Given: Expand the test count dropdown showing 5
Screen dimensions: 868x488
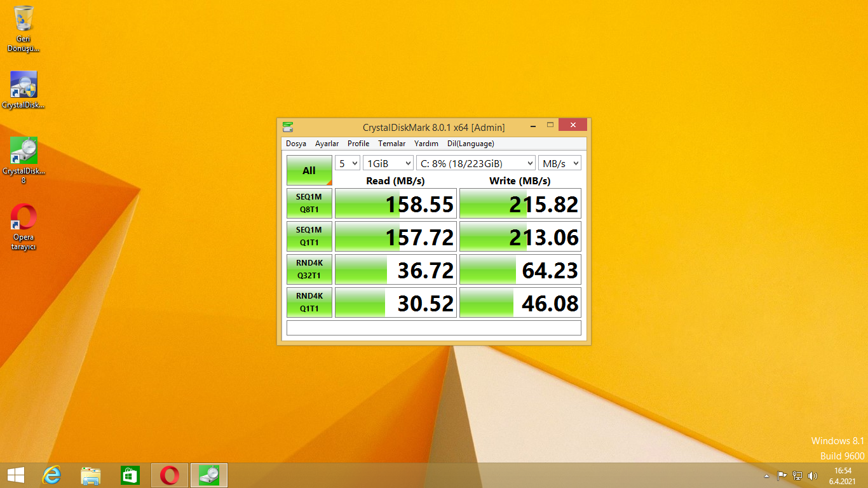Looking at the screenshot, I should tap(348, 163).
